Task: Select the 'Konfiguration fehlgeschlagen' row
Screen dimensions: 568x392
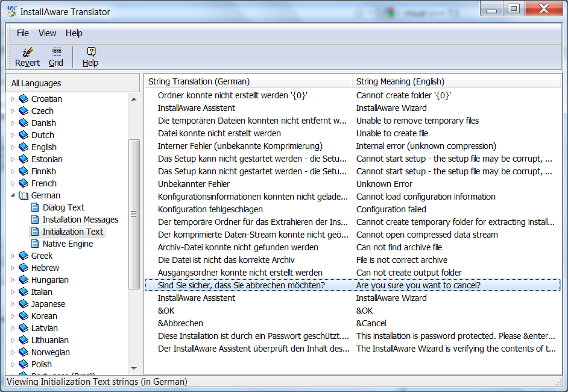Action: (353, 209)
